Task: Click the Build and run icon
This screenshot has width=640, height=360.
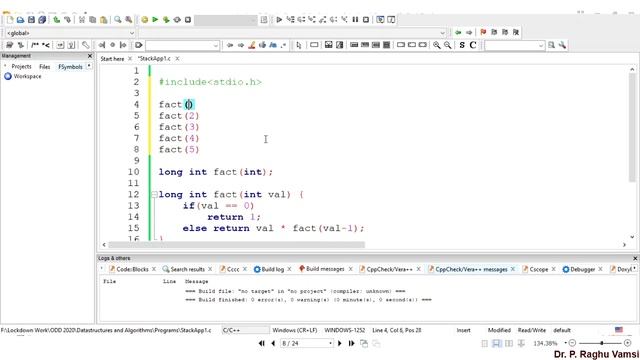Action: tap(166, 20)
